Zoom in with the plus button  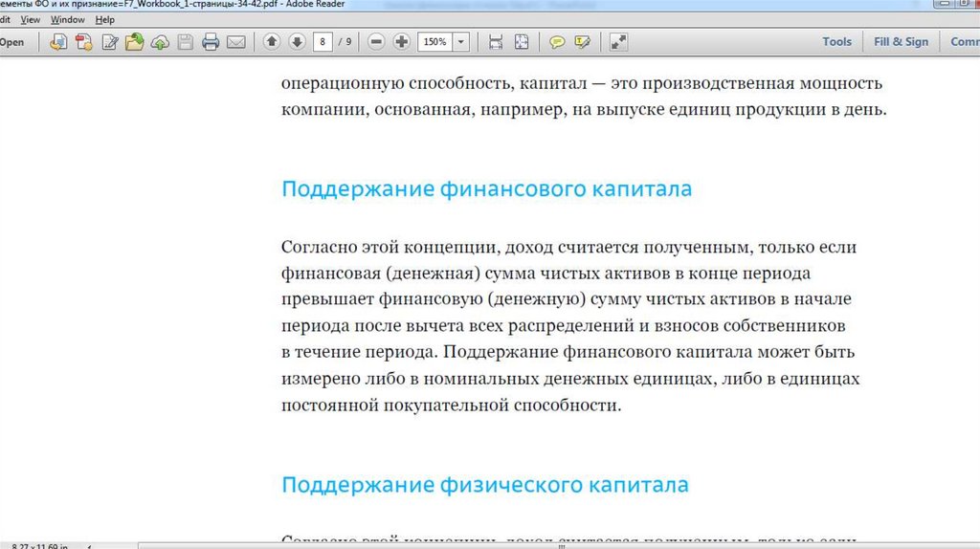(x=402, y=42)
